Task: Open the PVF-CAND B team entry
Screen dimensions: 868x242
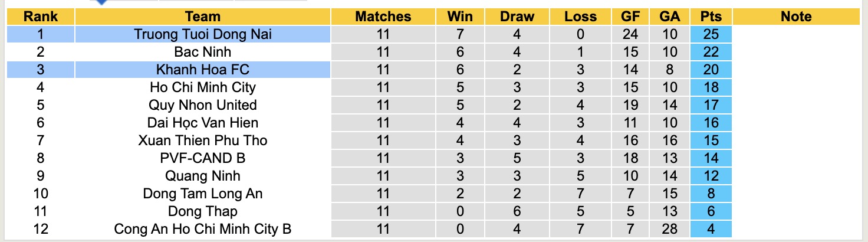Action: click(x=202, y=158)
